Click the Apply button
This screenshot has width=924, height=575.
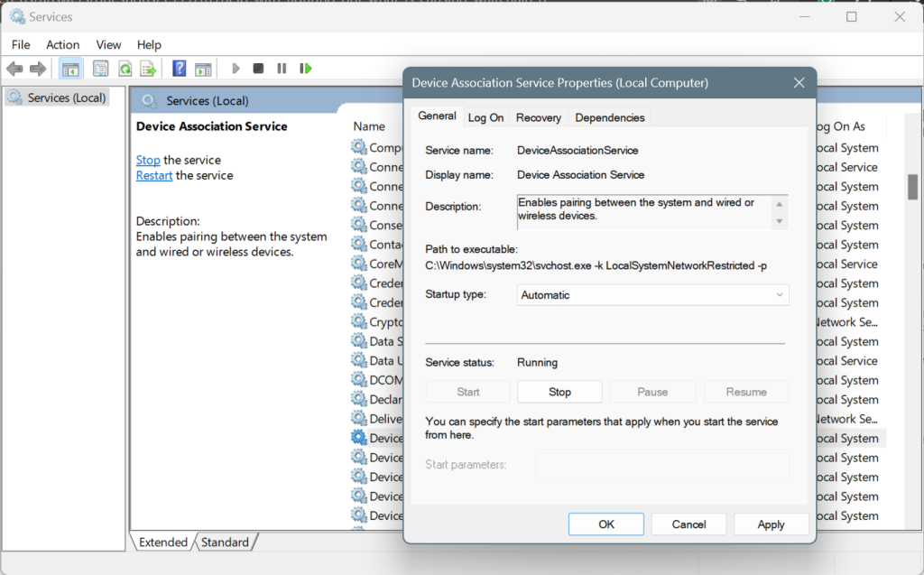point(771,524)
